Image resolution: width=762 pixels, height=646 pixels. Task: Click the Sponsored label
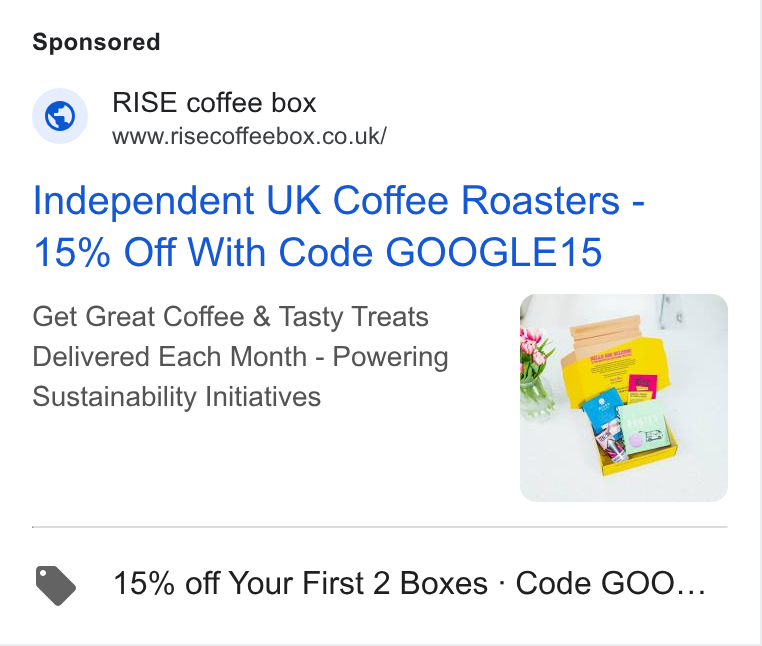[x=96, y=42]
